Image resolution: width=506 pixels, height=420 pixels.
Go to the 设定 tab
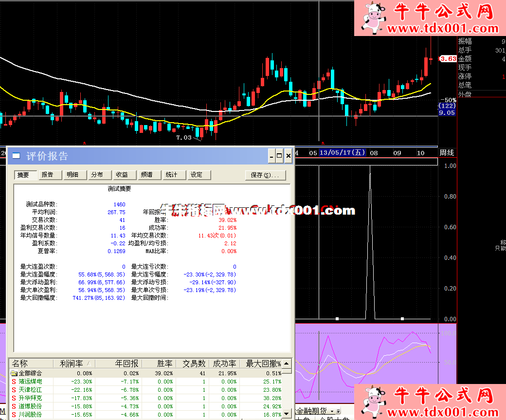coord(197,175)
